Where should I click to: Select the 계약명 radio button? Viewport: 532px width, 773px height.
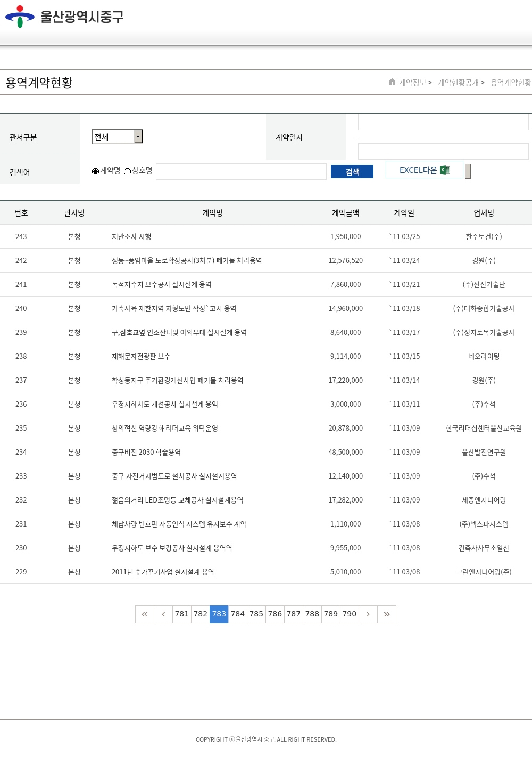pos(96,171)
